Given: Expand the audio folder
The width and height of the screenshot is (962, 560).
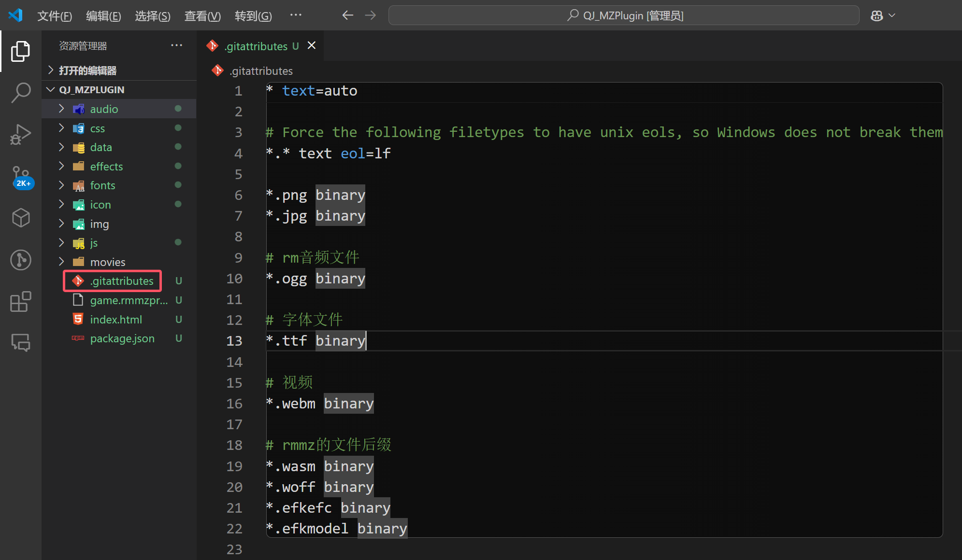Looking at the screenshot, I should [61, 109].
